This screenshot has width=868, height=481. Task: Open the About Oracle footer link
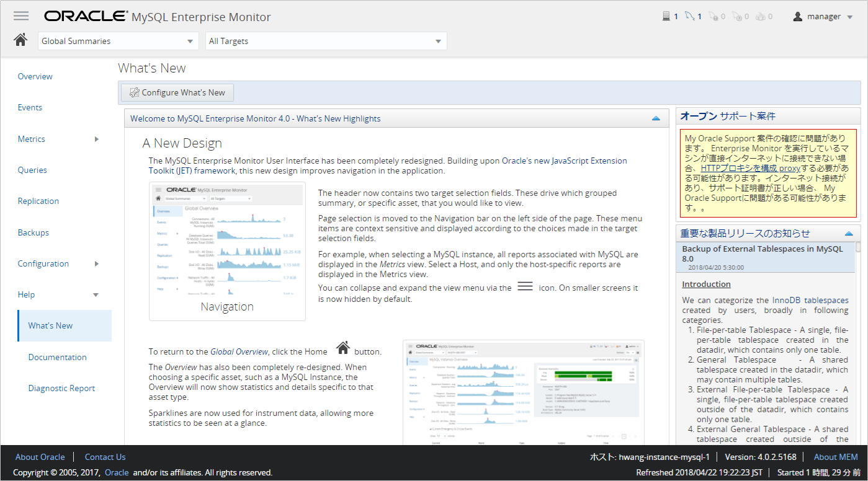pos(40,457)
